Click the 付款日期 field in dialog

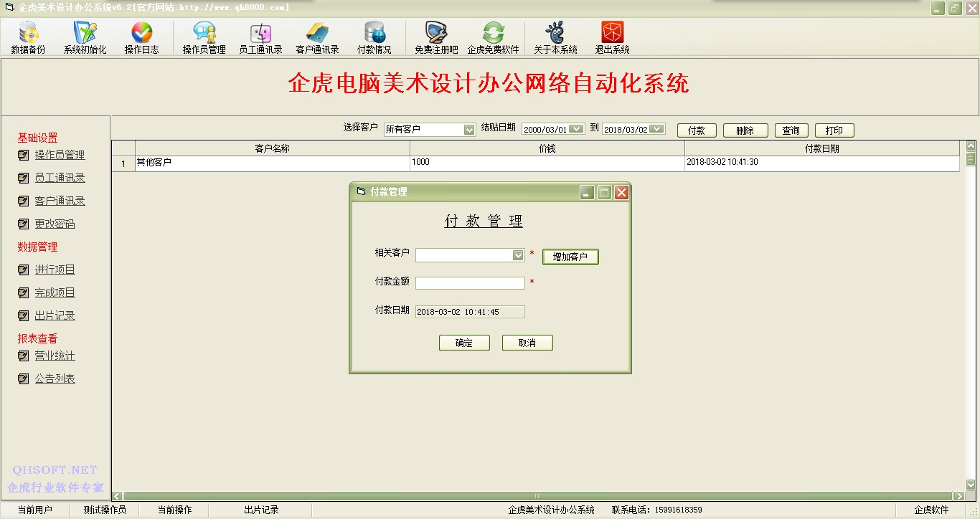(470, 312)
